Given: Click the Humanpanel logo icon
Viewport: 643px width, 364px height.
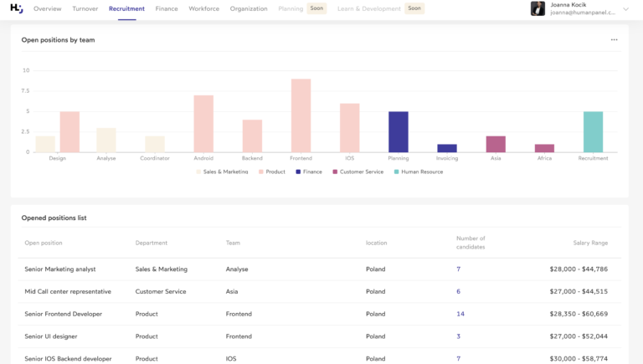Looking at the screenshot, I should pyautogui.click(x=18, y=8).
